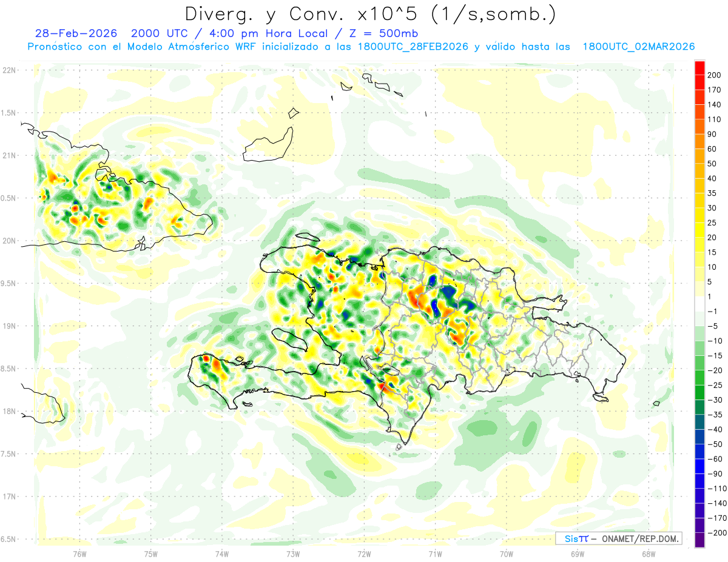Click the color scale value '-60'

click(x=715, y=460)
